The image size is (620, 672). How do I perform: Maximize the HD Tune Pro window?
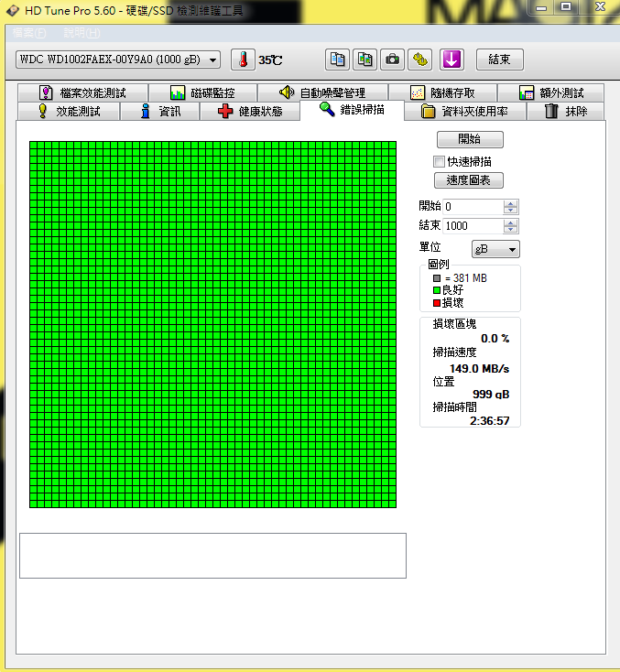[x=566, y=7]
